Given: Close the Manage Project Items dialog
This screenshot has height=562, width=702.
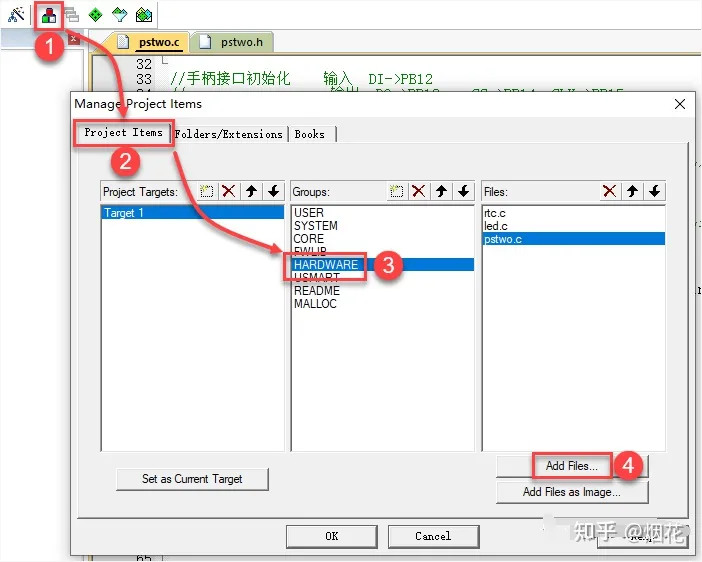Looking at the screenshot, I should pos(680,104).
